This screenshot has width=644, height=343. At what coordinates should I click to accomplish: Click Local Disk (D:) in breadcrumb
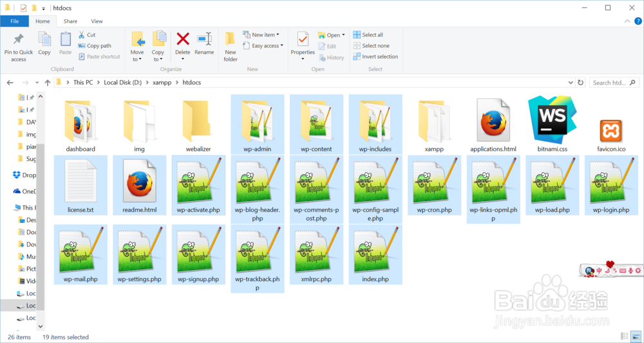click(122, 83)
